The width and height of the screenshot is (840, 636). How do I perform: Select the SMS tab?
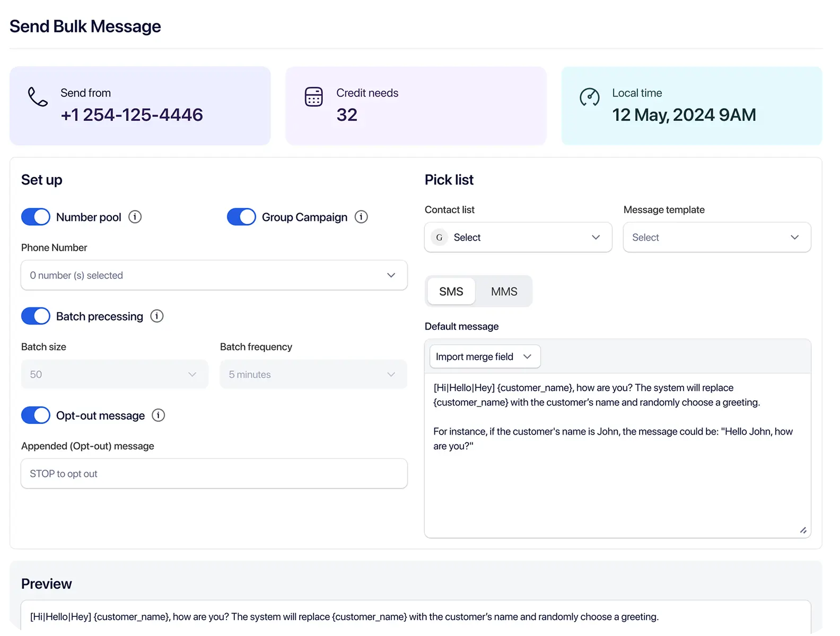[451, 291]
